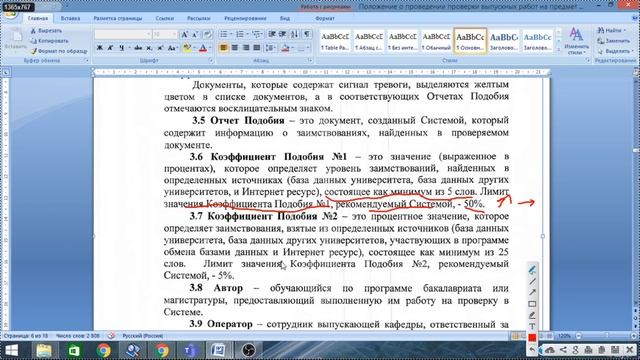Viewport: 640px width, 360px height.
Task: Select marker tool in screenshot toolbar
Action: (x=532, y=315)
